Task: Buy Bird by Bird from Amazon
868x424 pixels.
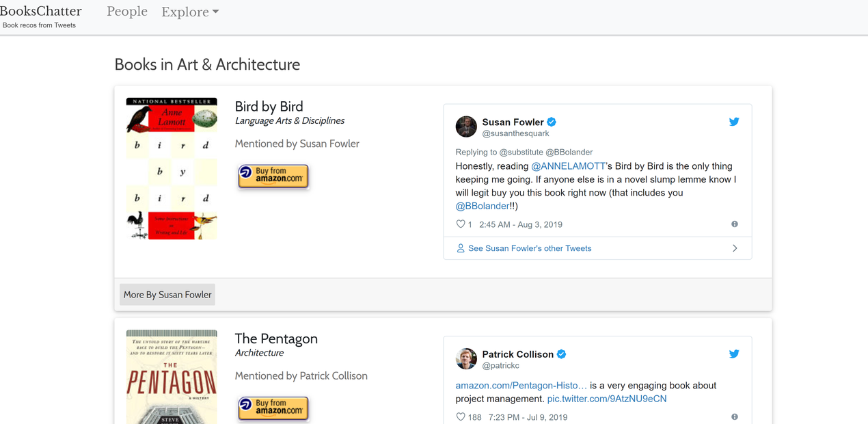Action: (273, 176)
